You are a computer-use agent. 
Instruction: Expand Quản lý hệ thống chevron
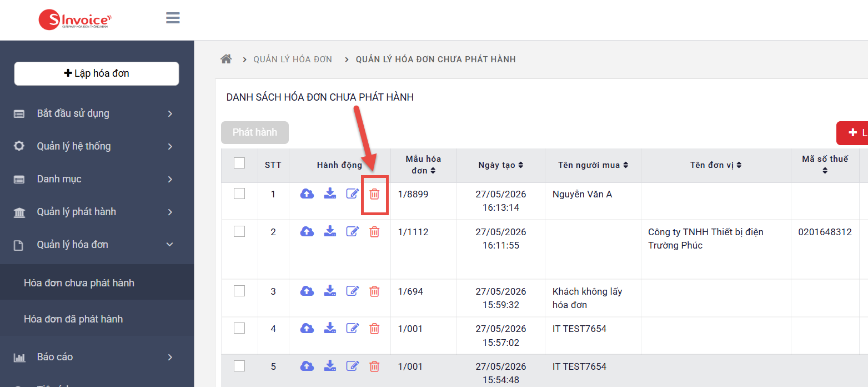(170, 147)
